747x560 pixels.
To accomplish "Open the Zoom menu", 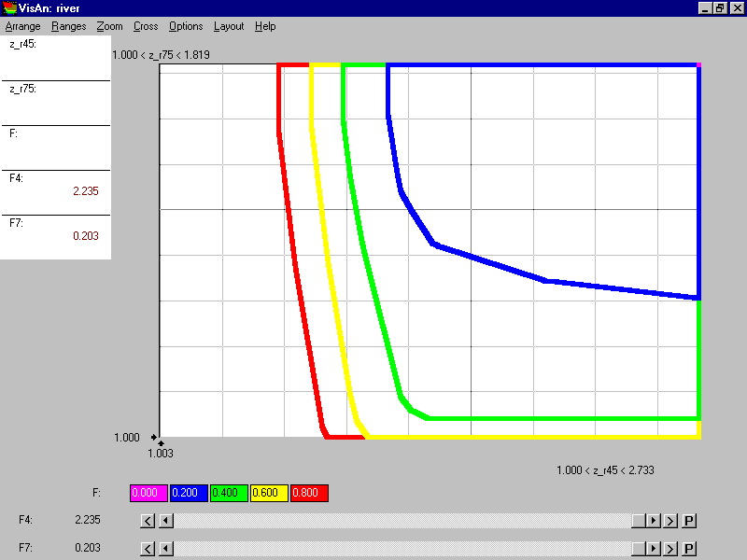I will 109,27.
